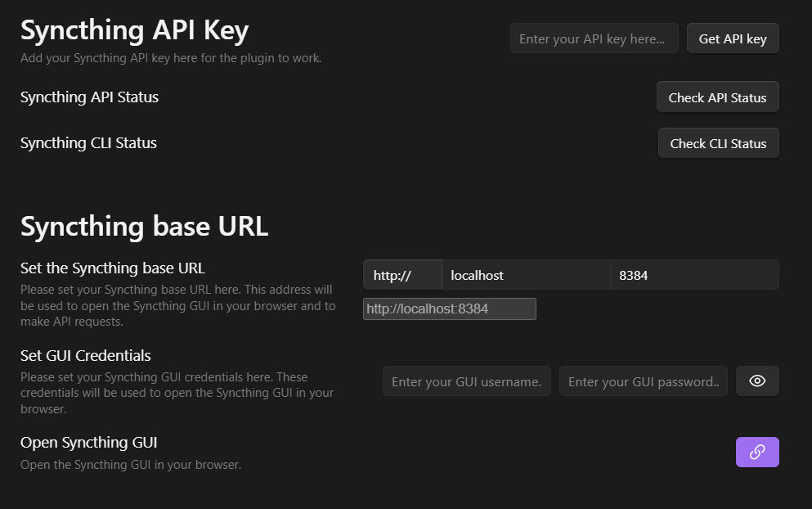Click the Get API key button

click(x=733, y=38)
